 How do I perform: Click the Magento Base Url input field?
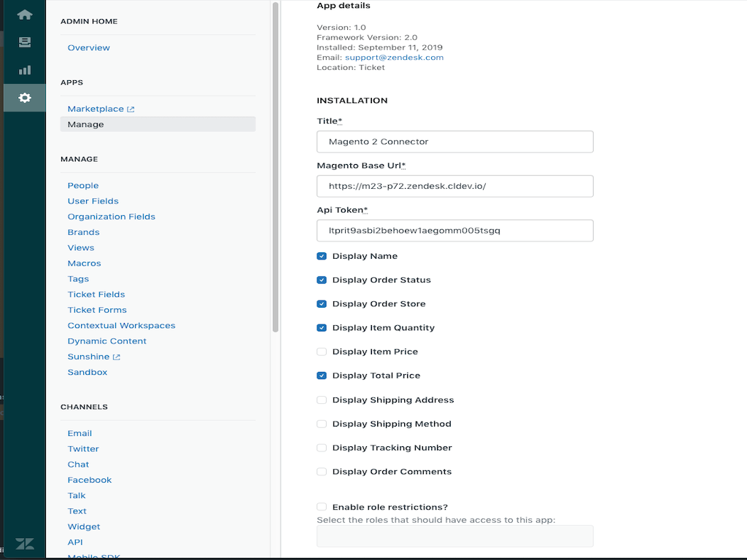click(x=454, y=186)
